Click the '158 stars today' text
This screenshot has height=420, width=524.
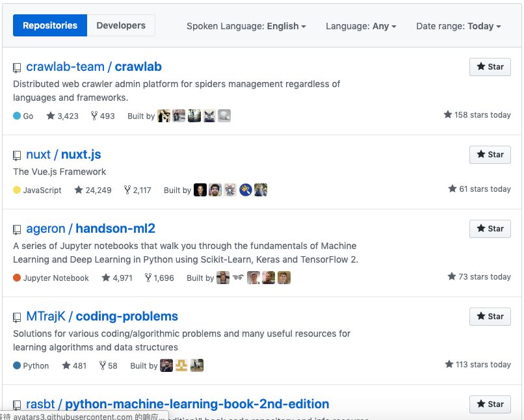click(477, 115)
